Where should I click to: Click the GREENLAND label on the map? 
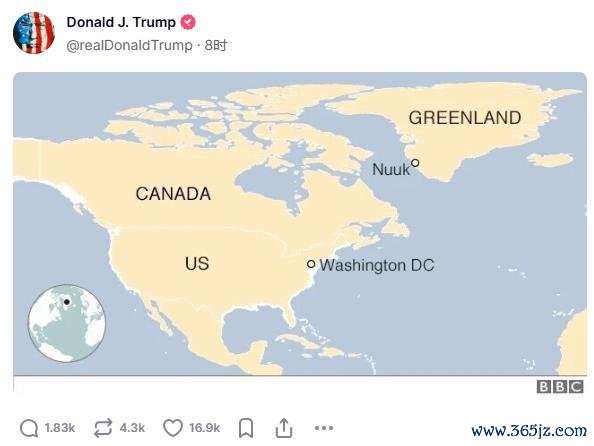[465, 118]
